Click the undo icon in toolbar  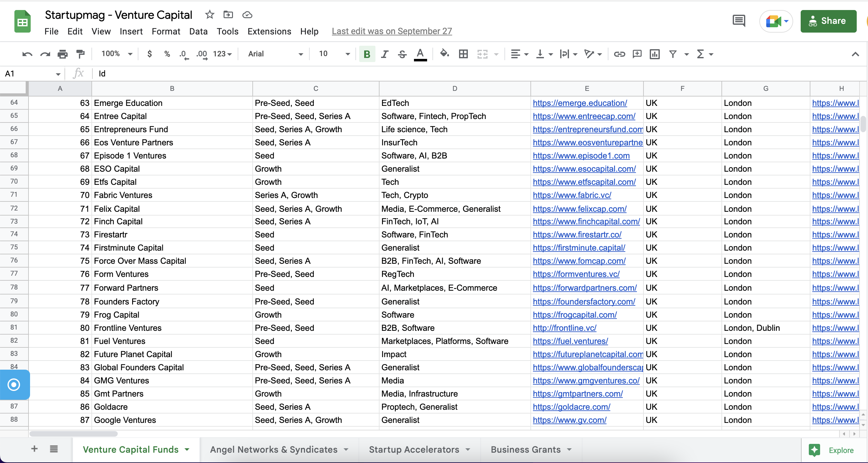coord(27,54)
